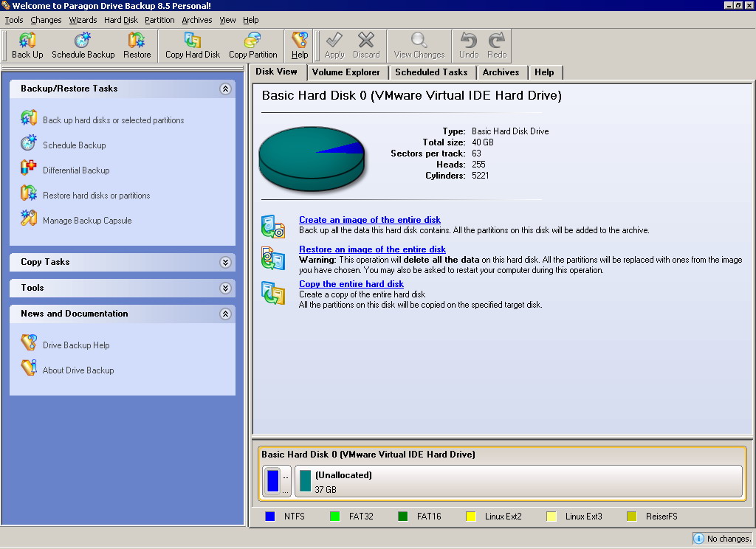Click the Create image of disk icon
The height and width of the screenshot is (549, 756).
pos(273,227)
